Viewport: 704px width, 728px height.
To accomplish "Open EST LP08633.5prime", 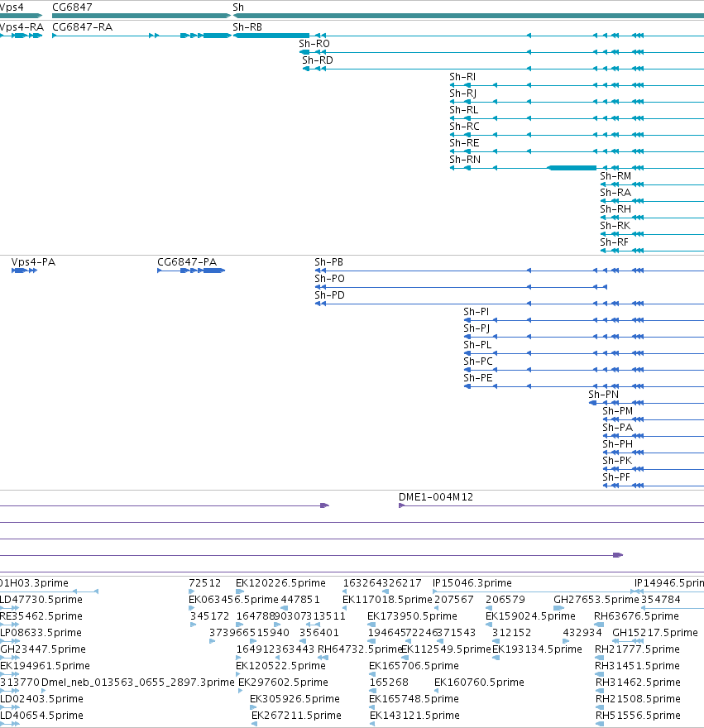I will [41, 633].
